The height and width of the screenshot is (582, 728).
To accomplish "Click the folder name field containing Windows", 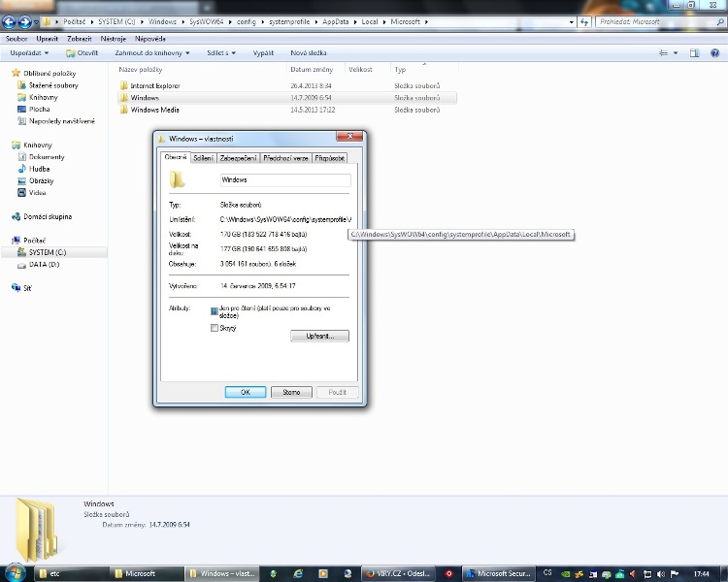I will (284, 179).
